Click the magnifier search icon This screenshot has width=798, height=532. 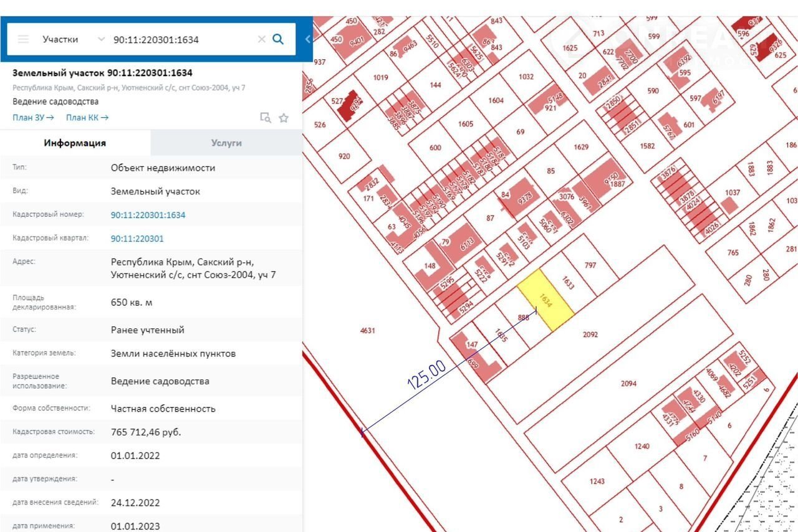[279, 39]
